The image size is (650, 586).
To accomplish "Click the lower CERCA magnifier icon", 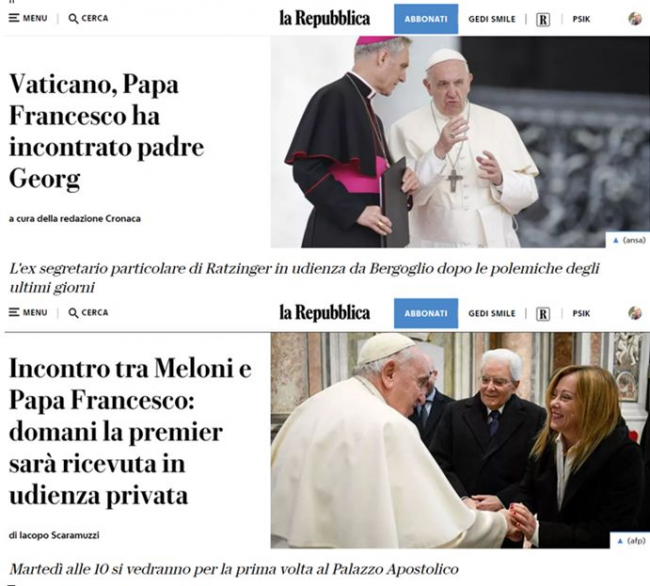I will (73, 313).
